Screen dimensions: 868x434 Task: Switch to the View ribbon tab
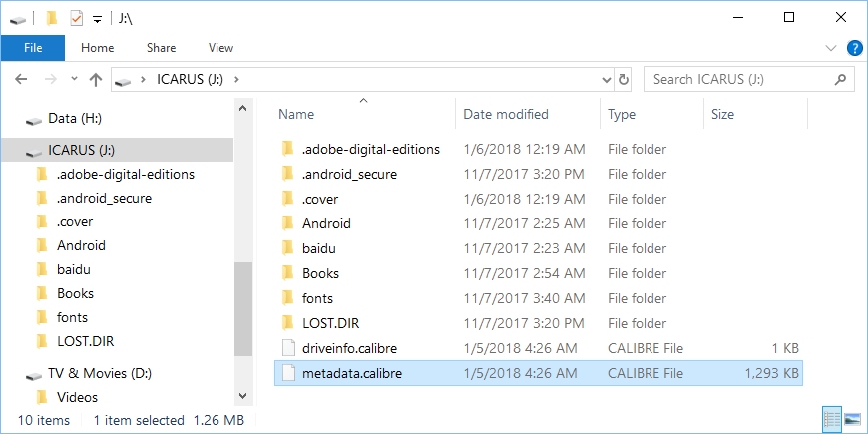(x=220, y=48)
